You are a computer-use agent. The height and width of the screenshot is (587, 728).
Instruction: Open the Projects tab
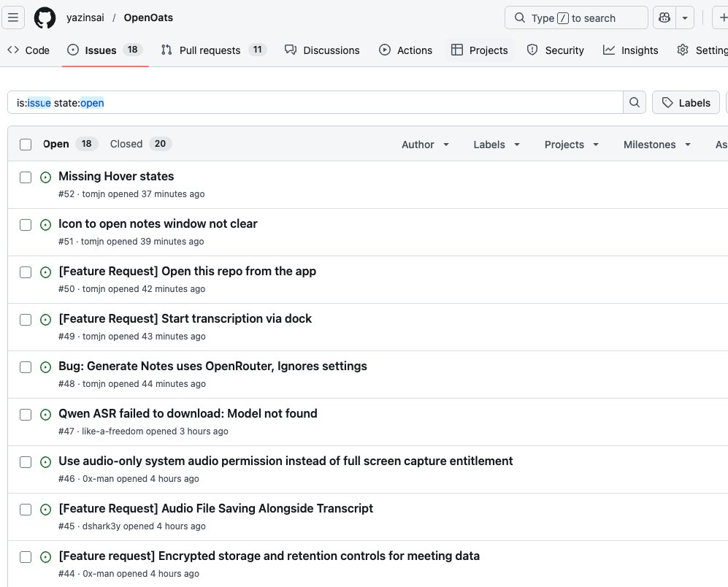tap(480, 50)
